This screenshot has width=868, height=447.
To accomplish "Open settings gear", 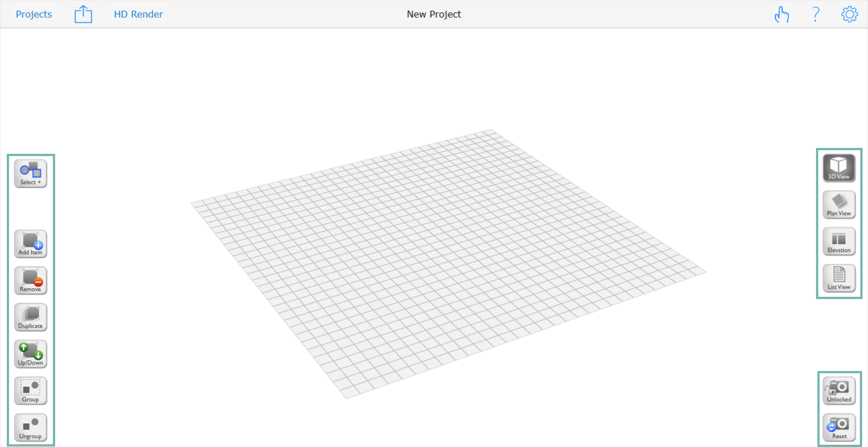I will click(849, 14).
